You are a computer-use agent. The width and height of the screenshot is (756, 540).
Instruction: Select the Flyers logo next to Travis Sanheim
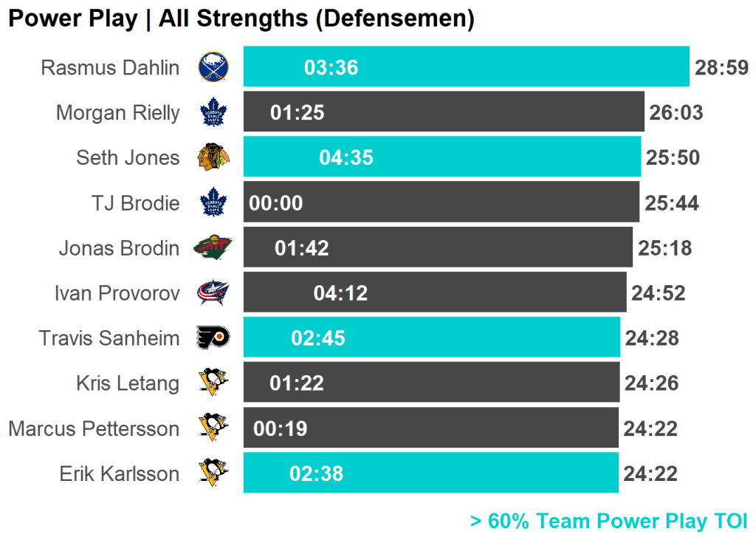pos(213,338)
